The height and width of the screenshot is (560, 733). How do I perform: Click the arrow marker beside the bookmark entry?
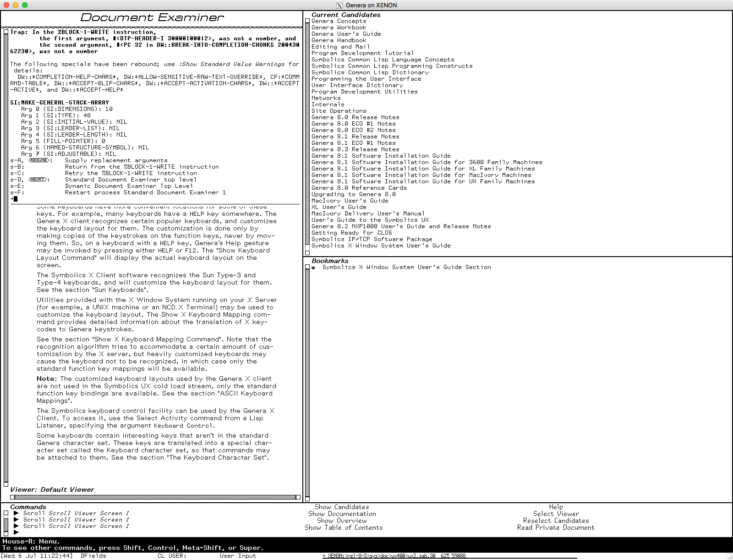point(313,268)
